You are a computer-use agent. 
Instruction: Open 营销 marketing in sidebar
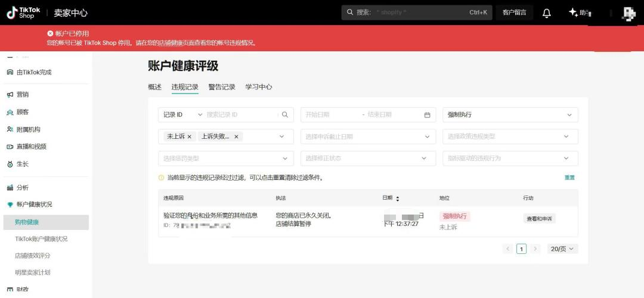(x=22, y=94)
